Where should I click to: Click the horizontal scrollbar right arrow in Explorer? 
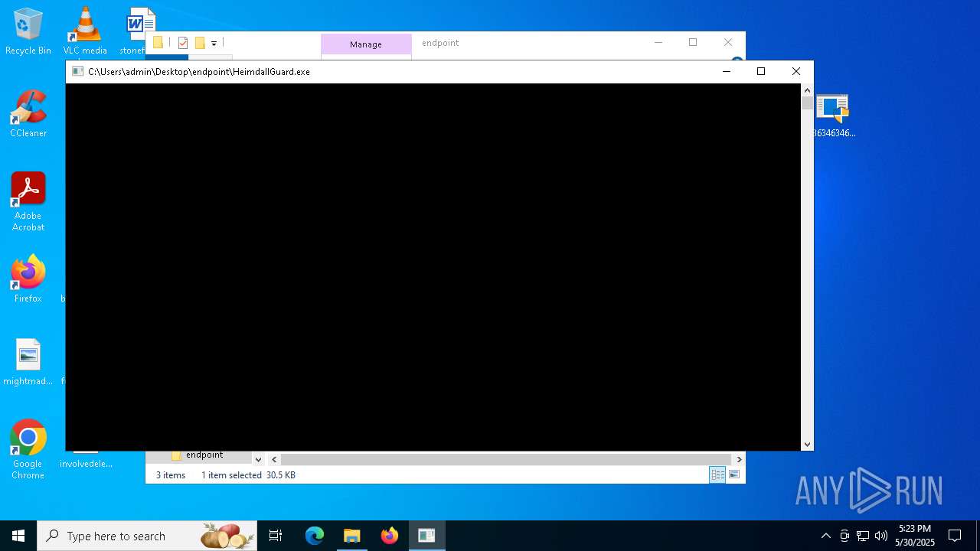tap(739, 459)
